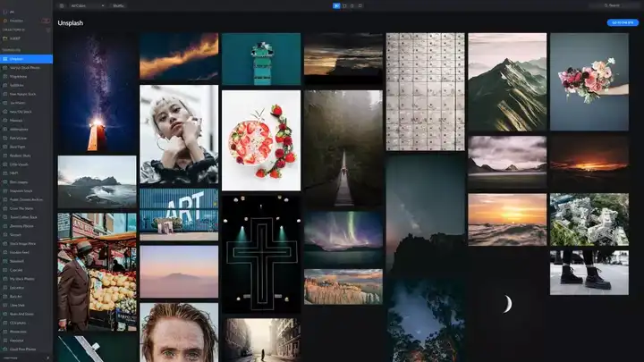Open the pink hazy mountain photo
Screen dimensions: 644x362
179,272
